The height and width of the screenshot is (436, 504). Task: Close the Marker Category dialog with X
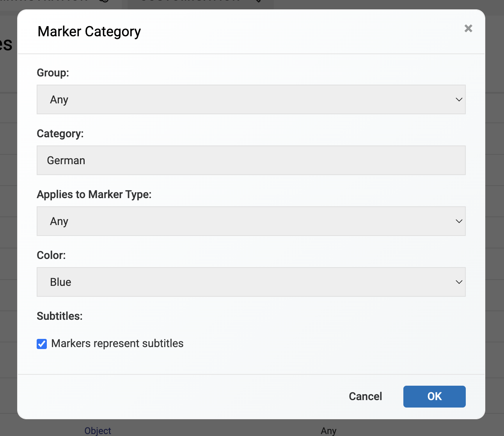[x=468, y=28]
